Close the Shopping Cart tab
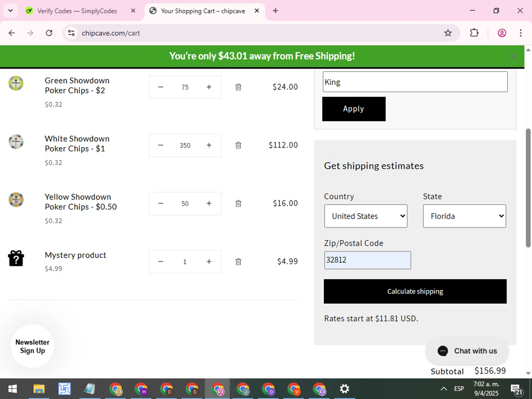532x399 pixels. point(257,11)
